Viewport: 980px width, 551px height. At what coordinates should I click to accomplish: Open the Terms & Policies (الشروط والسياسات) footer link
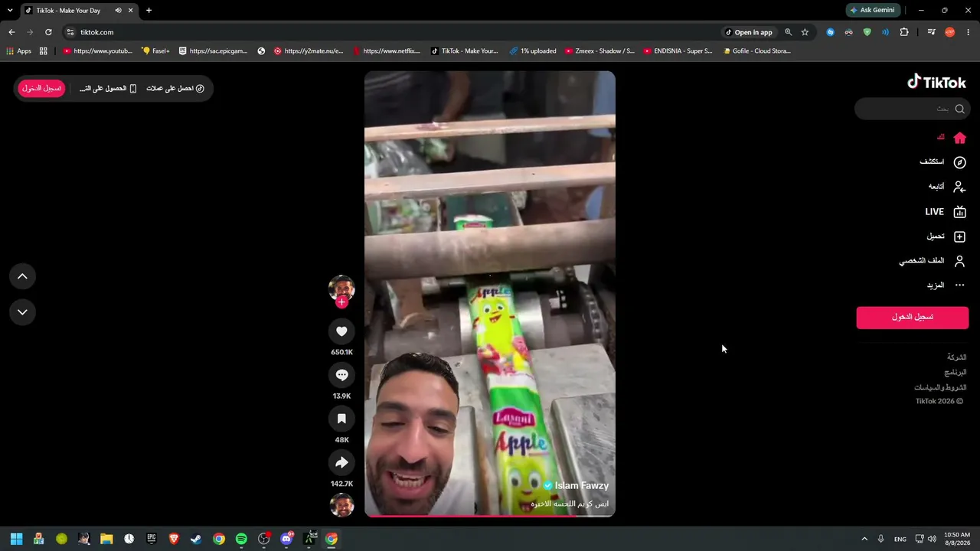tap(940, 388)
